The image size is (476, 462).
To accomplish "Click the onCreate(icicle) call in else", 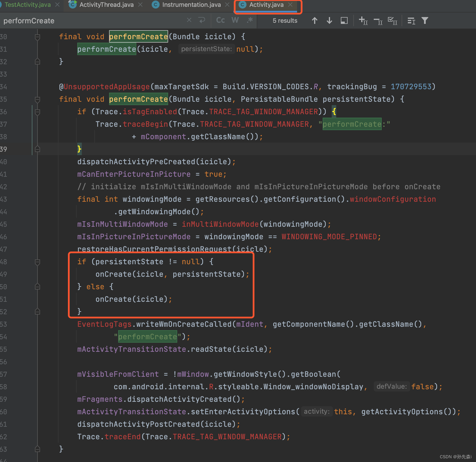I will 134,299.
